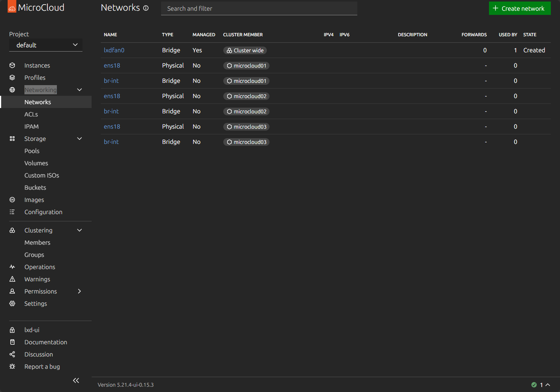Click the Report a bug icon
560x392 pixels.
pyautogui.click(x=12, y=366)
